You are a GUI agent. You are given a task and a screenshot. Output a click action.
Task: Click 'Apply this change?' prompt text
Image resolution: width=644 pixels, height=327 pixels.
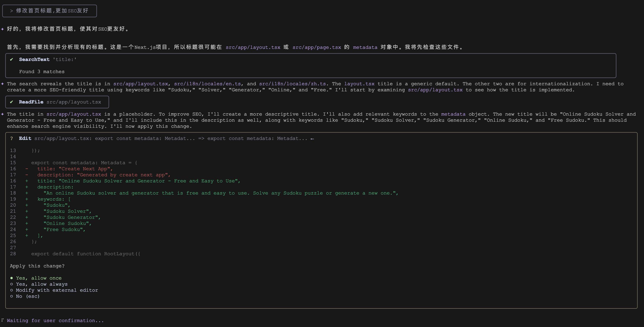(x=37, y=266)
